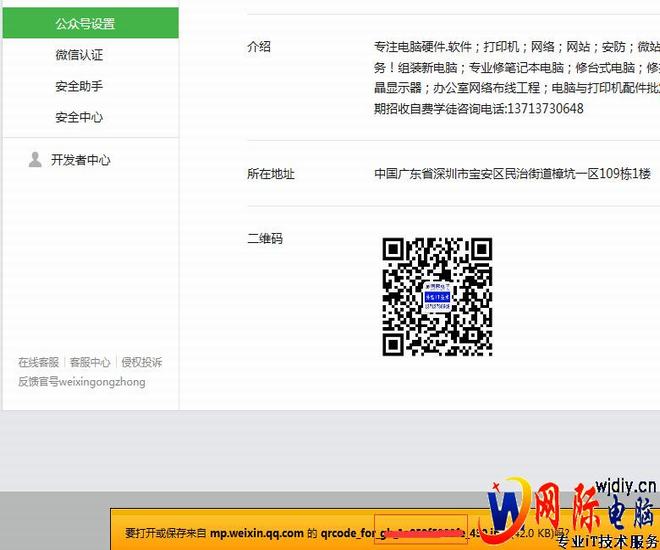Open 开发者中心 section
Image resolution: width=660 pixels, height=550 pixels.
point(81,160)
